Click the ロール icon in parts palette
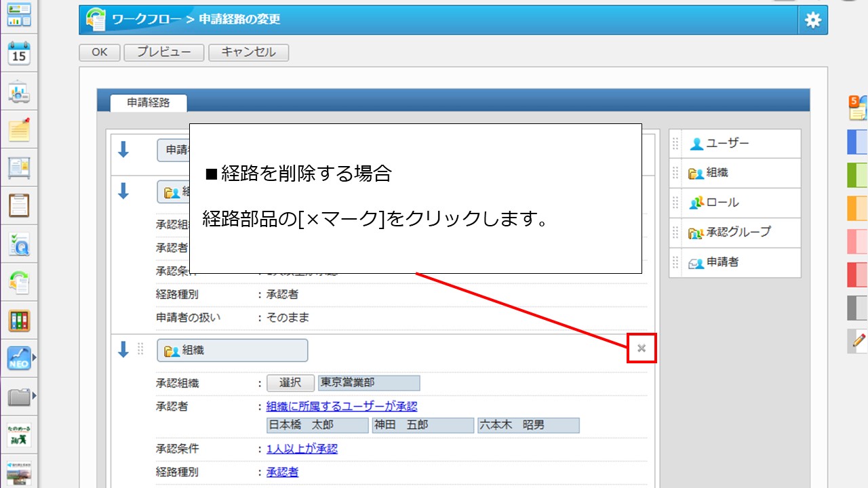 click(696, 203)
